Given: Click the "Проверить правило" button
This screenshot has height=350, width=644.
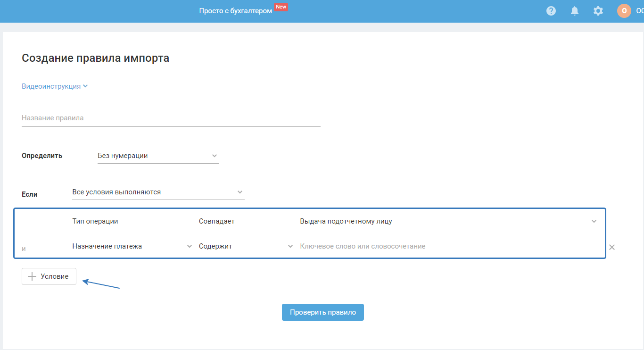Looking at the screenshot, I should (323, 312).
